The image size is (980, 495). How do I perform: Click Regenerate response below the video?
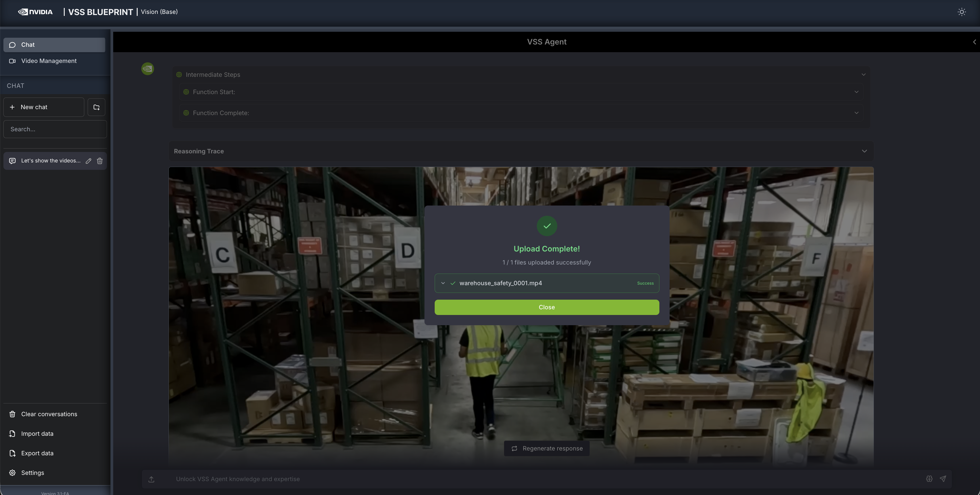tap(547, 448)
